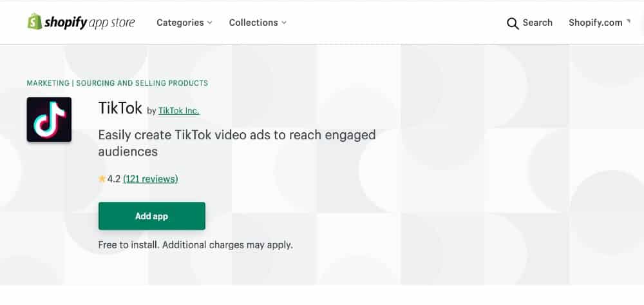Click the yellow rating star
This screenshot has width=644, height=305.
pos(102,179)
